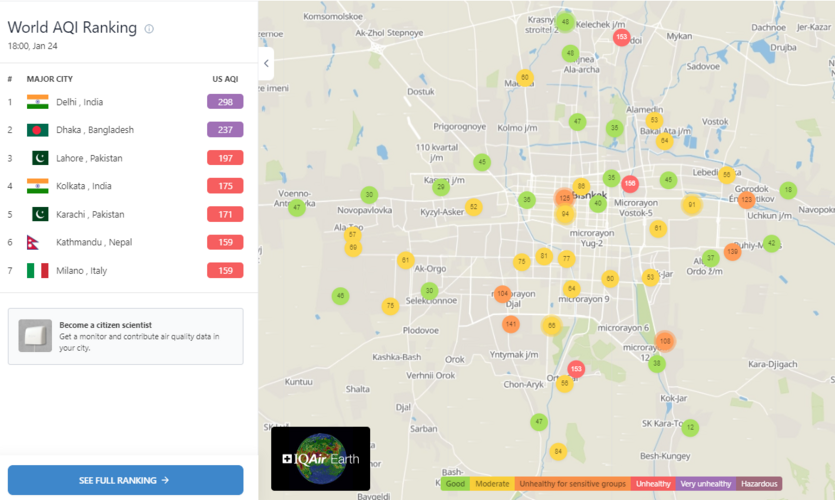The image size is (835, 500).
Task: Click the Major City column header
Action: tap(50, 79)
